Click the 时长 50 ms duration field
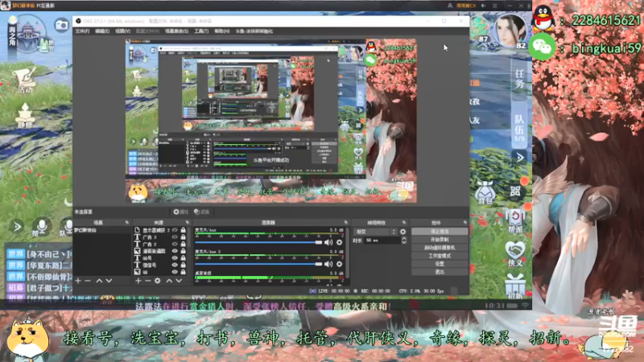The width and height of the screenshot is (644, 362). pos(382,240)
